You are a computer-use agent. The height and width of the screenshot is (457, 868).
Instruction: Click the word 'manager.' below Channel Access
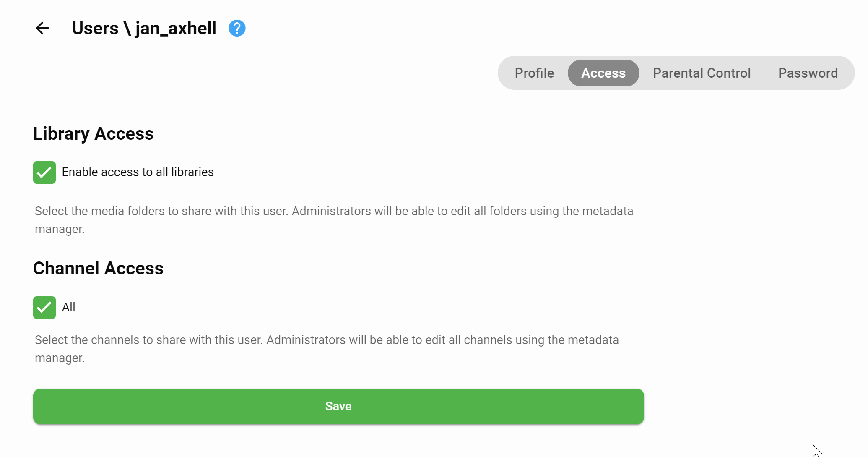tap(60, 358)
